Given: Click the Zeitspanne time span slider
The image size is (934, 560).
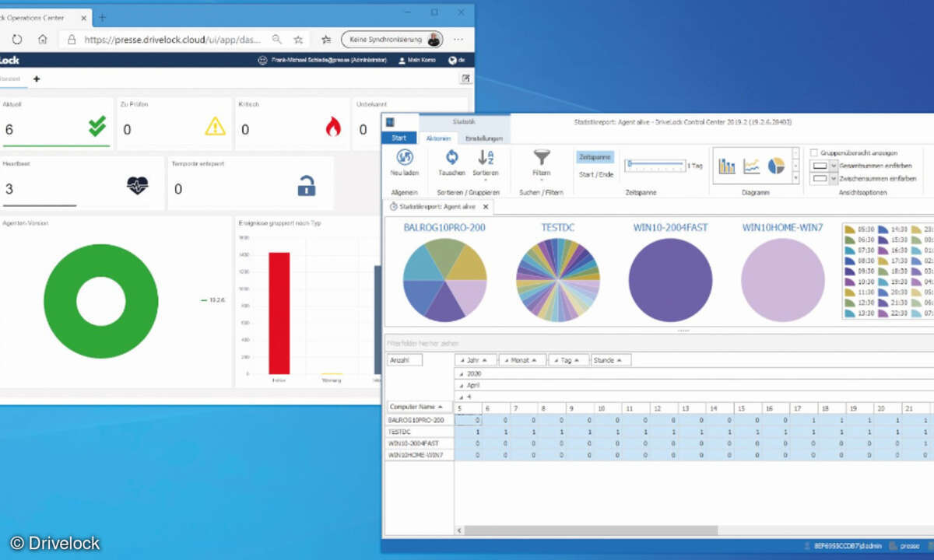Looking at the screenshot, I should click(x=654, y=164).
